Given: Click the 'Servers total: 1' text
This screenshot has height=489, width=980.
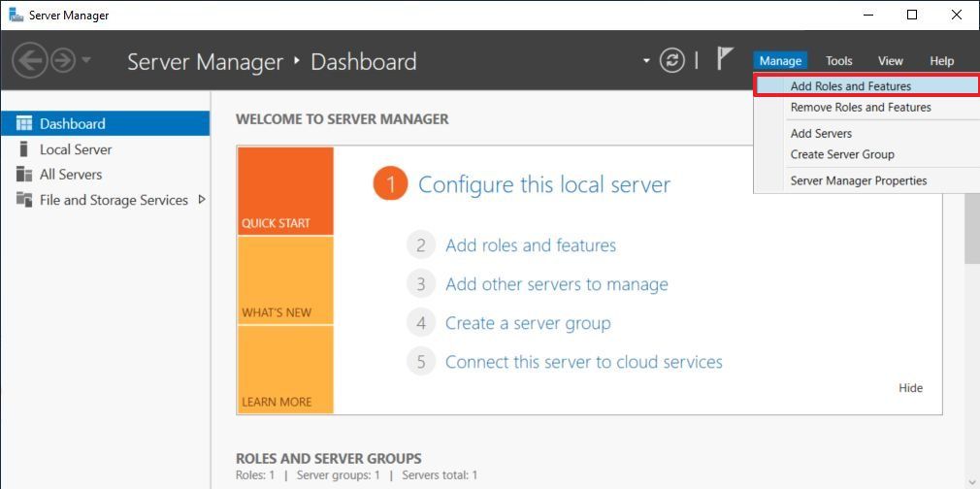Looking at the screenshot, I should tap(440, 475).
